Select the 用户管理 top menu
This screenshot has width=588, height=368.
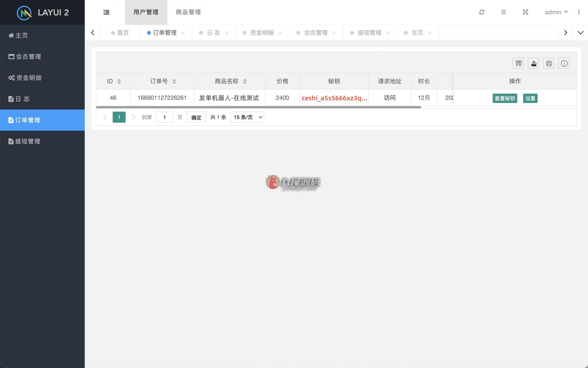(146, 12)
